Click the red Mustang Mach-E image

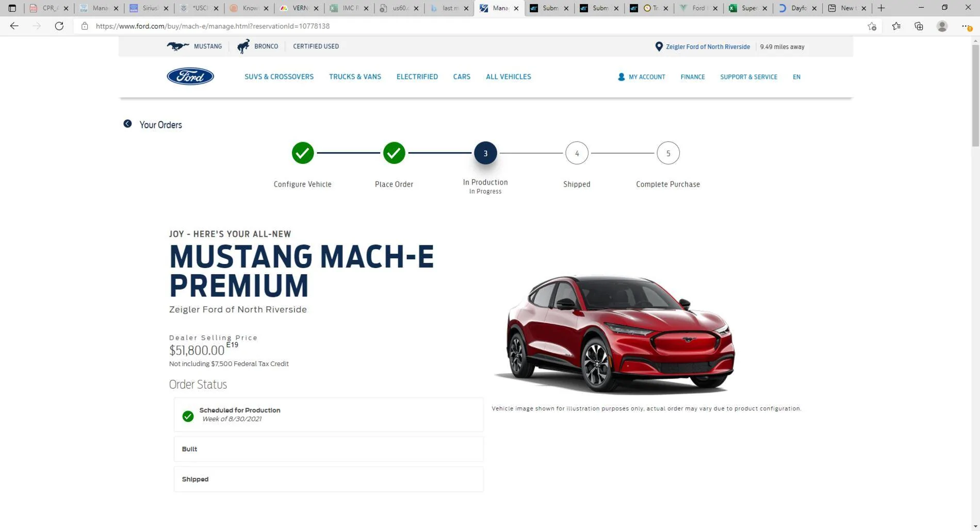(614, 335)
